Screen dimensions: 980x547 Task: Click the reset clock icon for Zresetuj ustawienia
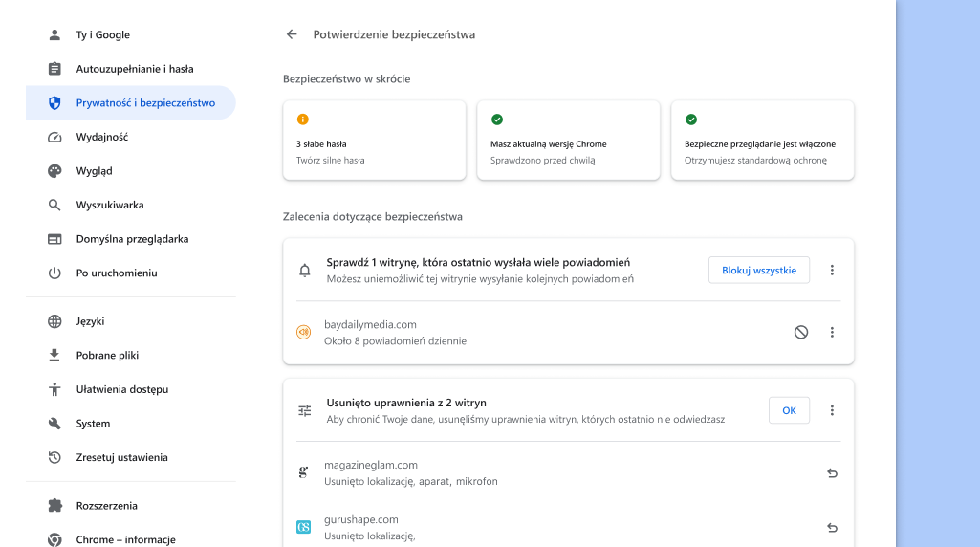[54, 458]
